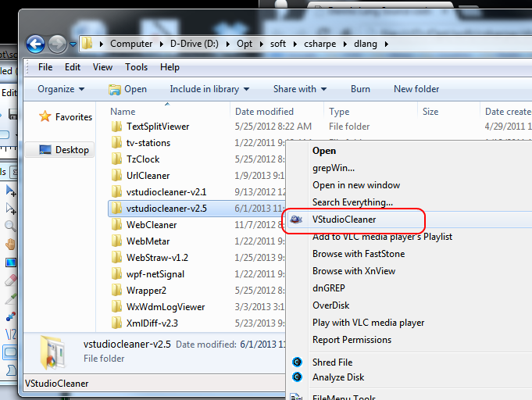Select vstudiocleaner-v2.1 folder icon

click(x=116, y=192)
